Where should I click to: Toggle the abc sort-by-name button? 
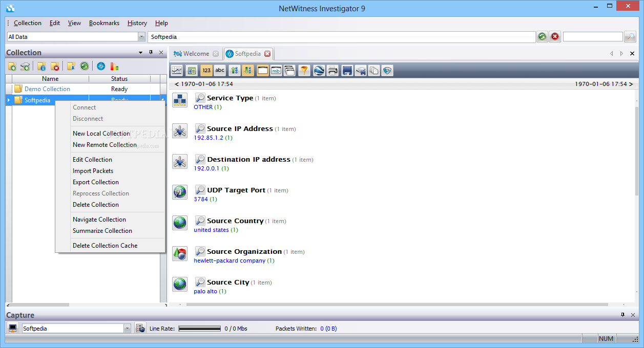220,71
